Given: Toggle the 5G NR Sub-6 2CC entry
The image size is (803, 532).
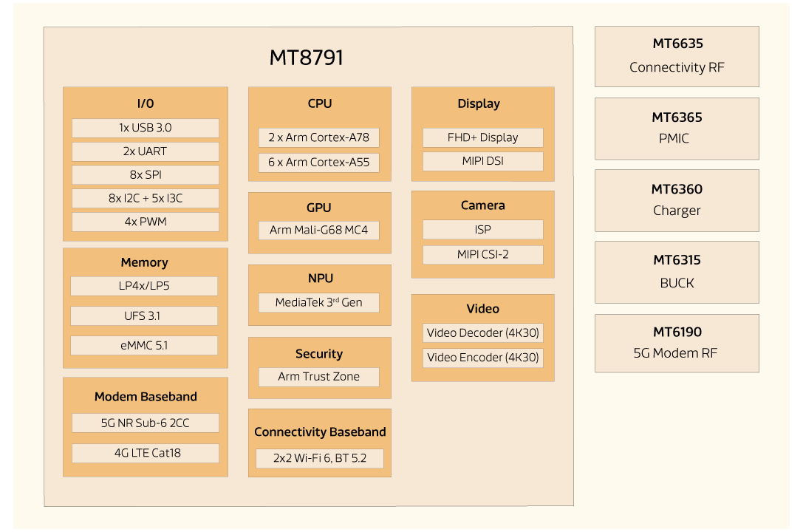Looking at the screenshot, I should pos(144,423).
